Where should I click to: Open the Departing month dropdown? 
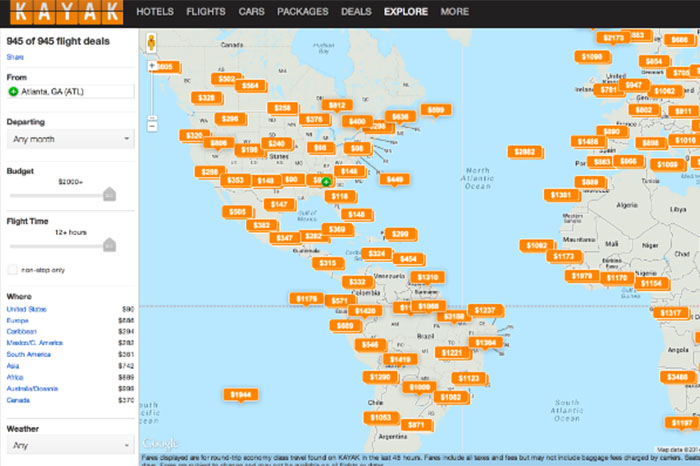point(70,139)
